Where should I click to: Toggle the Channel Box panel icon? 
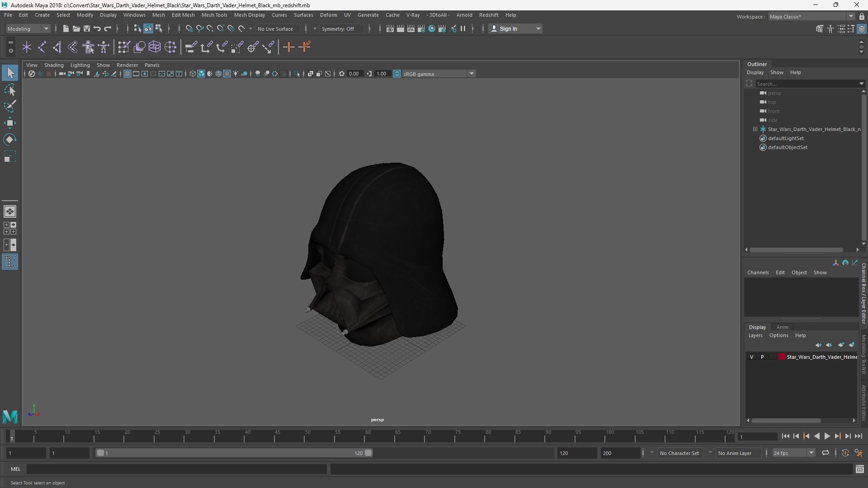click(862, 28)
